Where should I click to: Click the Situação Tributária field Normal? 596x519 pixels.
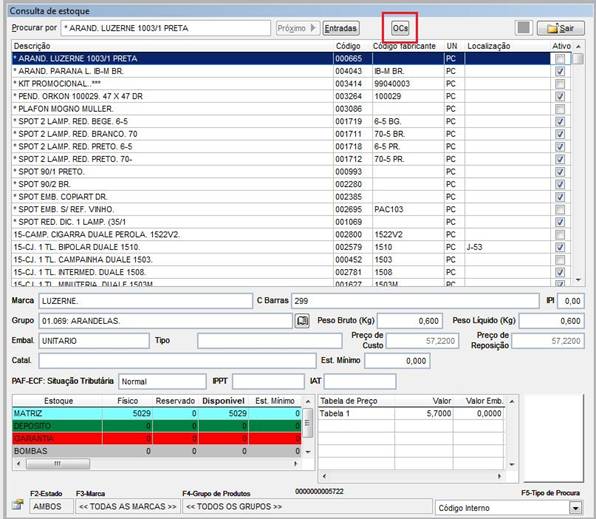162,381
